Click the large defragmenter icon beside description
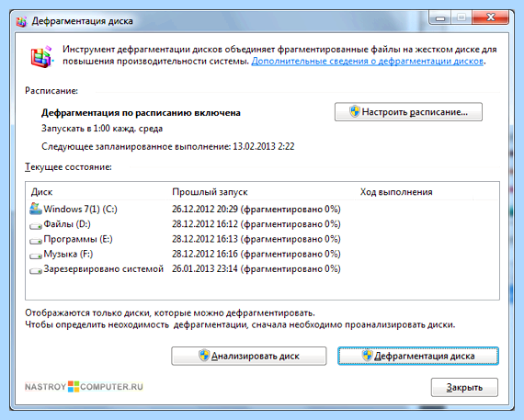Viewport: 524px width, 420px height. (x=42, y=56)
